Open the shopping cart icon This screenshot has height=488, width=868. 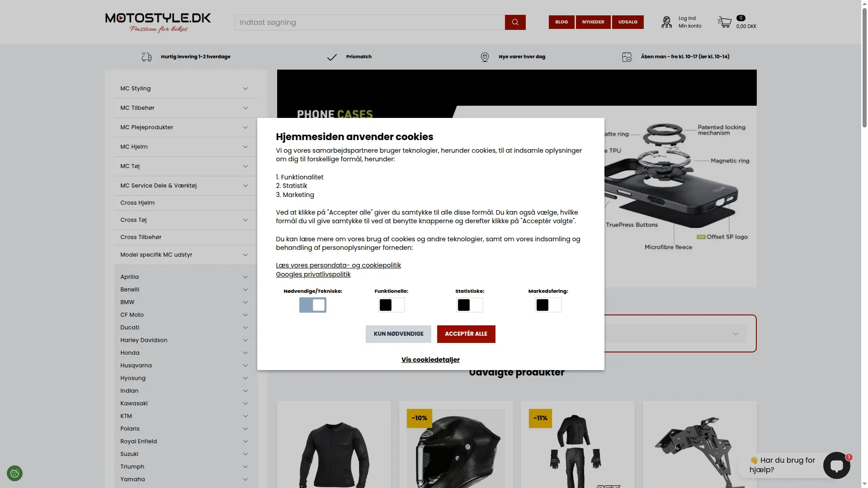724,22
